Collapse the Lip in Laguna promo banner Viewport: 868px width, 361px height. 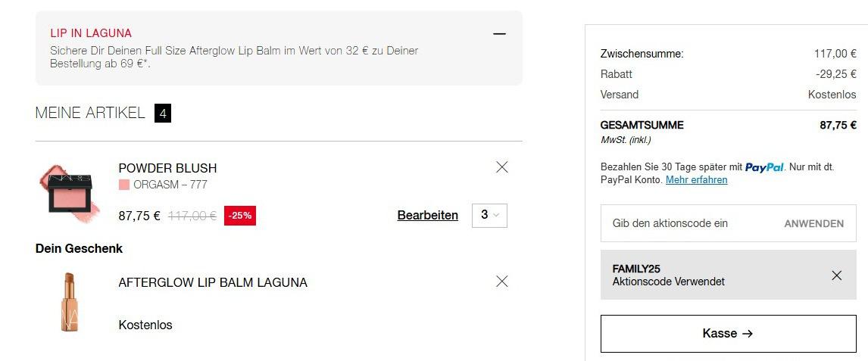[x=499, y=34]
